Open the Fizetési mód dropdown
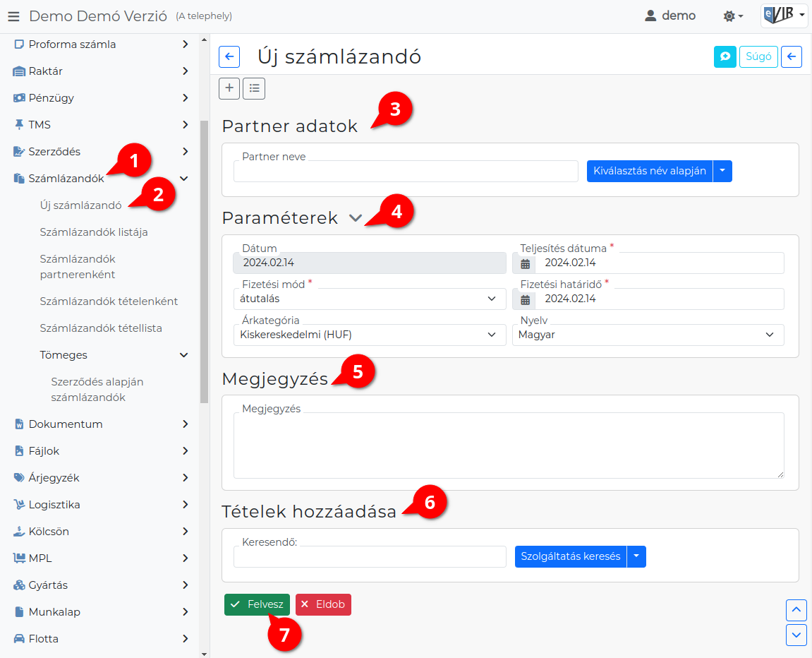 (x=370, y=299)
